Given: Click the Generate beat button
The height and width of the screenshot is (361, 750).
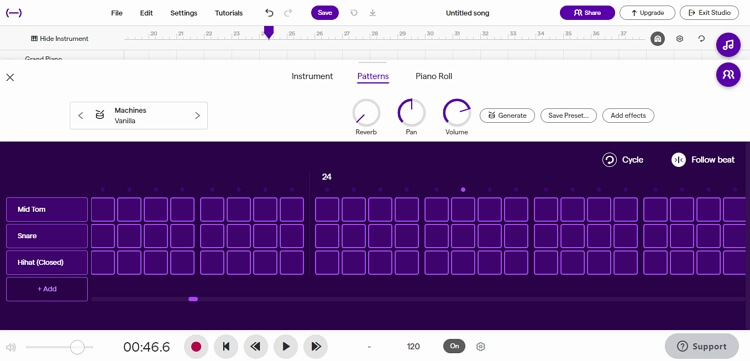Looking at the screenshot, I should coord(507,115).
